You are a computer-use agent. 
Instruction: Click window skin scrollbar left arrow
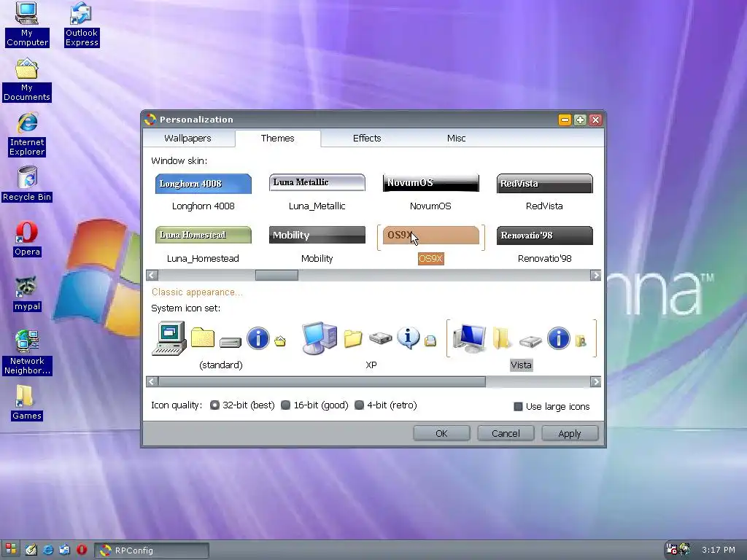152,275
